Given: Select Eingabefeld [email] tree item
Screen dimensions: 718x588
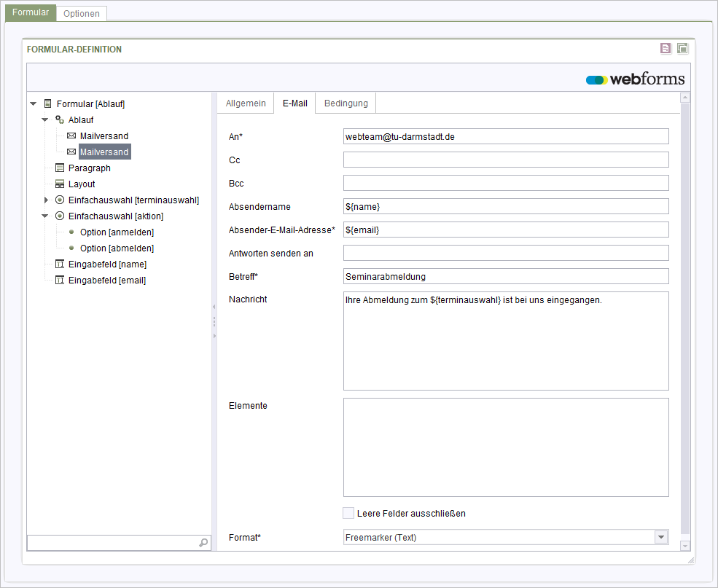Looking at the screenshot, I should (x=107, y=280).
